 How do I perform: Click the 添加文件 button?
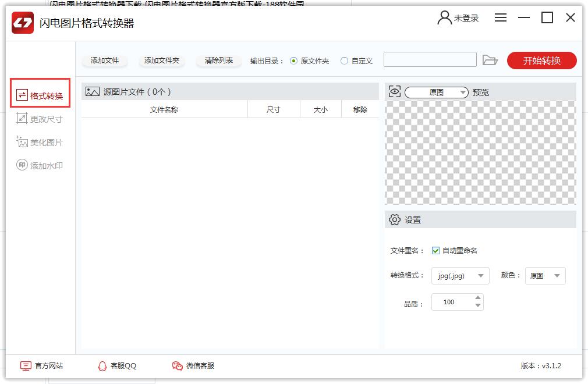pos(105,61)
